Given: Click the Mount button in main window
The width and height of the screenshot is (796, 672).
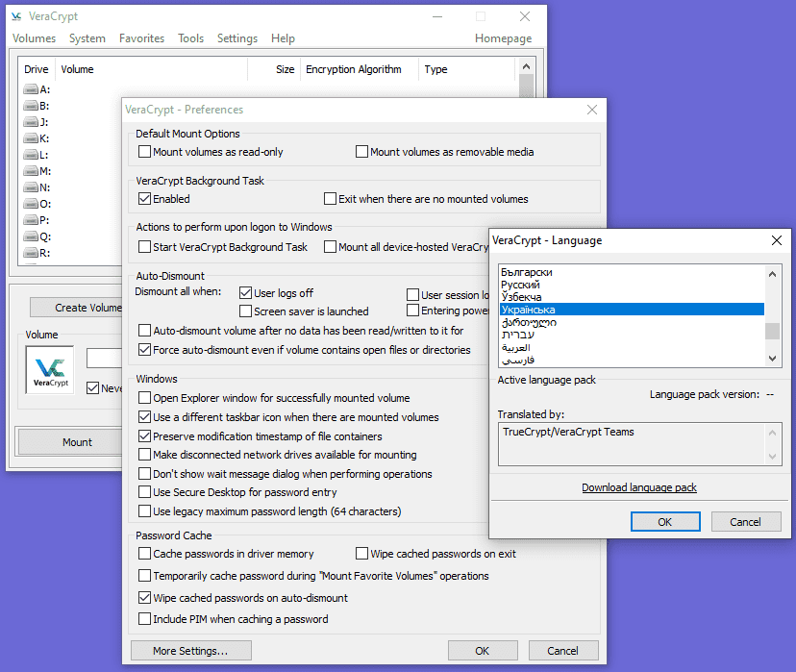Looking at the screenshot, I should pyautogui.click(x=70, y=442).
